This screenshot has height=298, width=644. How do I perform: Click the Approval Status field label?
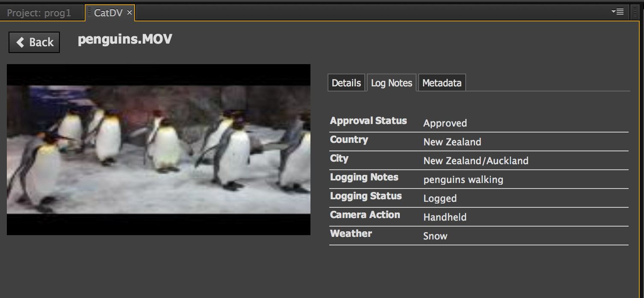[x=368, y=121]
